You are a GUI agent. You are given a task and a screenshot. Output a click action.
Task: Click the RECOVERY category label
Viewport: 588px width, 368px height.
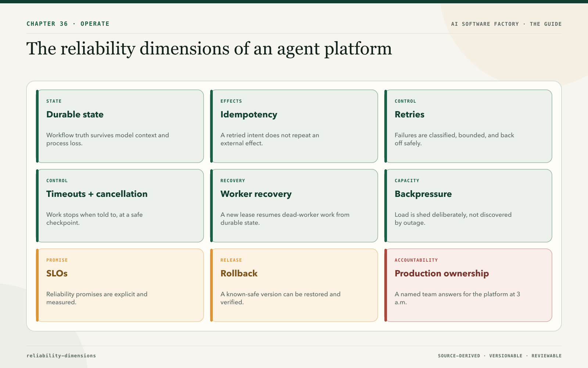click(233, 181)
